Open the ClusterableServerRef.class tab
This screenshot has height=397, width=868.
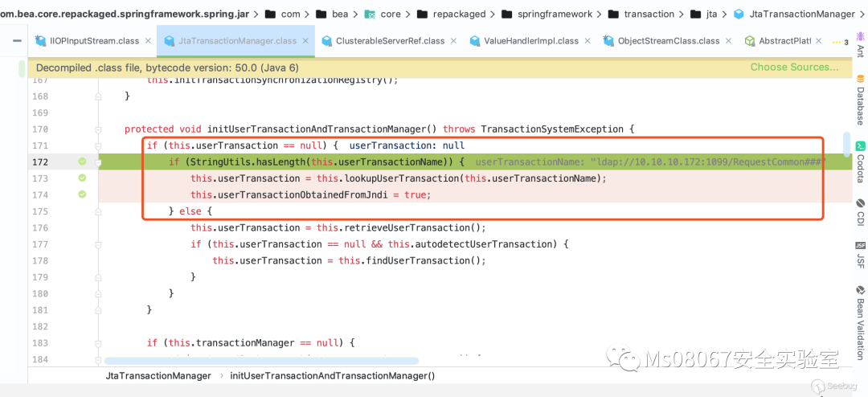(x=389, y=40)
